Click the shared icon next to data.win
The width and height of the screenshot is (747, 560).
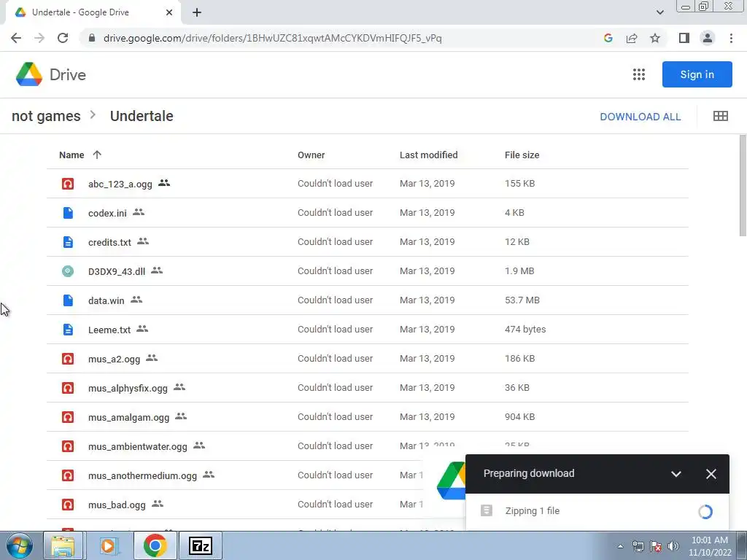136,300
